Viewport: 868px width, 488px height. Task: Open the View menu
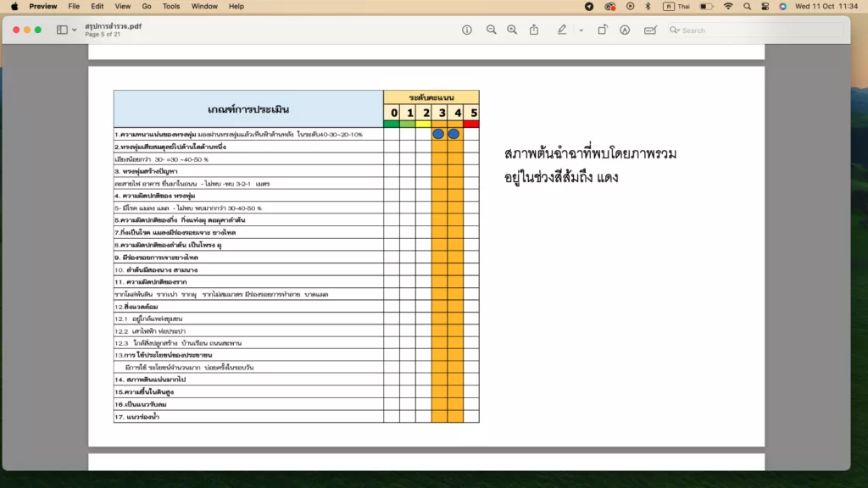coord(122,6)
